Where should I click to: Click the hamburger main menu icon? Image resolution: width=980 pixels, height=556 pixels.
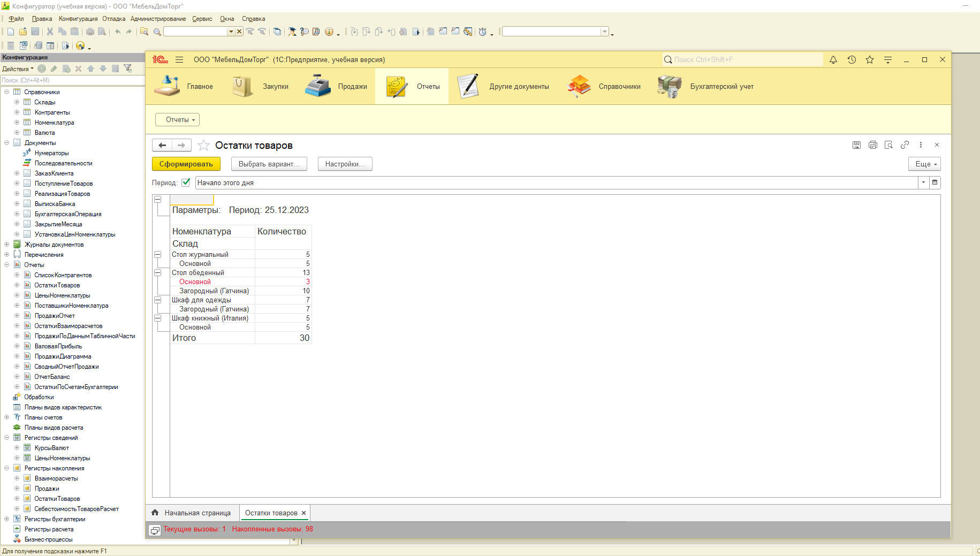(179, 60)
